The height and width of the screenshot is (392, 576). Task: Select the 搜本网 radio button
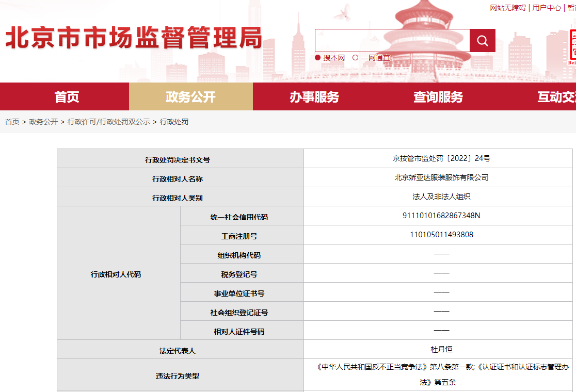318,57
